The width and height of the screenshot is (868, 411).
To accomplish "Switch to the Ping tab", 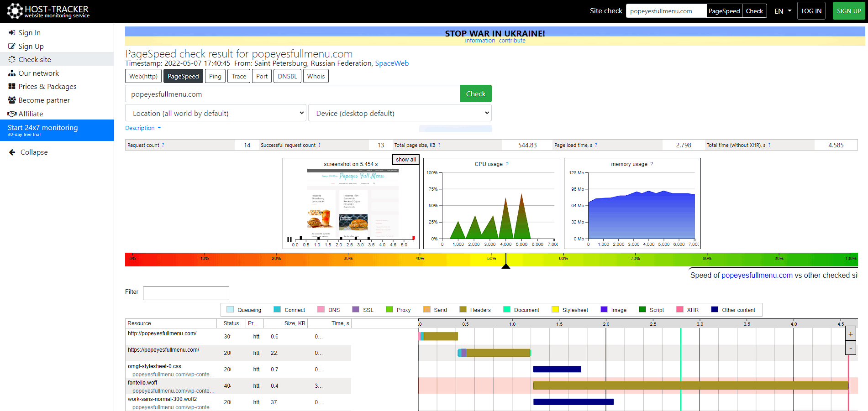I will (215, 76).
